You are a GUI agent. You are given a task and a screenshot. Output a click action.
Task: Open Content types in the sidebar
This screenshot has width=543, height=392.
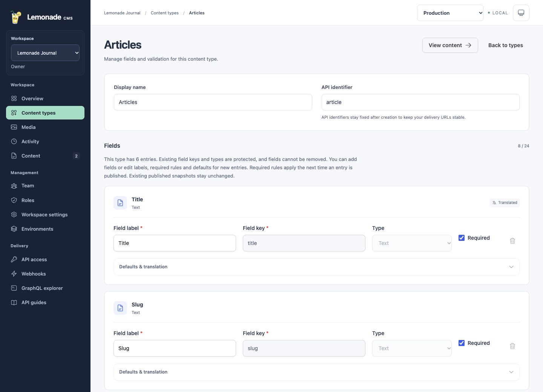click(45, 113)
